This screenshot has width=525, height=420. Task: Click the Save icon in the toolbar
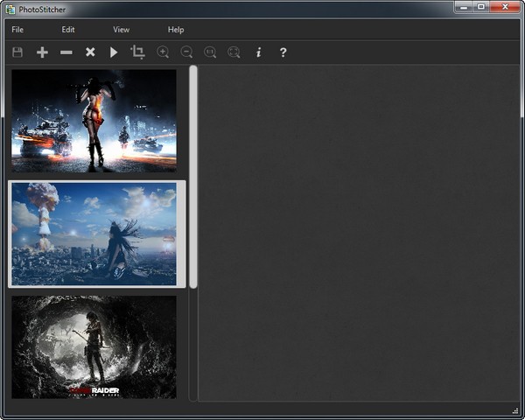click(x=17, y=52)
